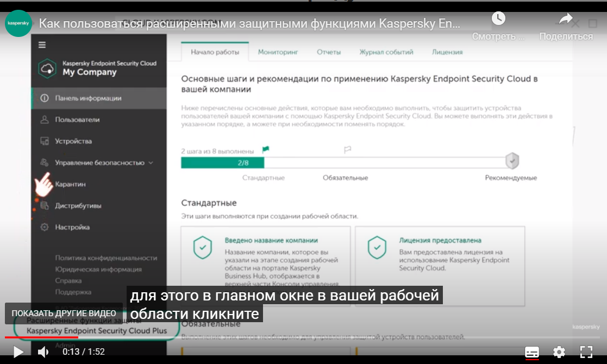Viewport: 607px width, 364px height.
Task: Click the Обязательные stage label
Action: point(345,178)
